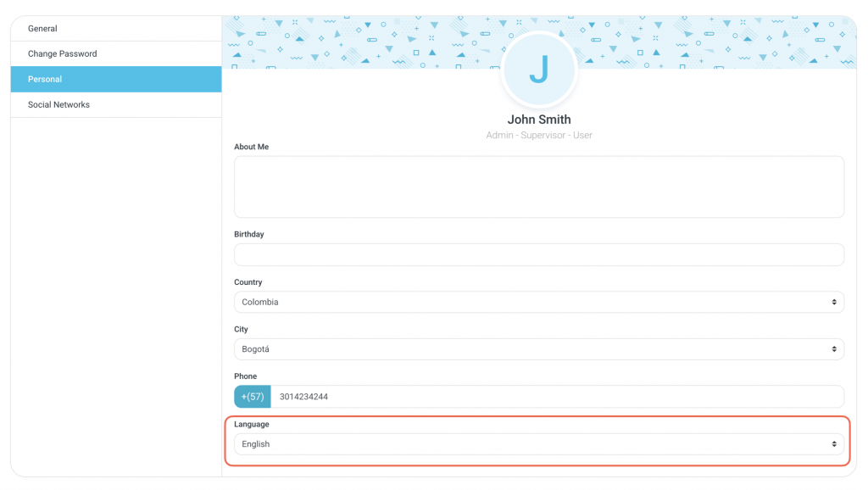
Task: Click into the Birthday input field
Action: click(539, 255)
